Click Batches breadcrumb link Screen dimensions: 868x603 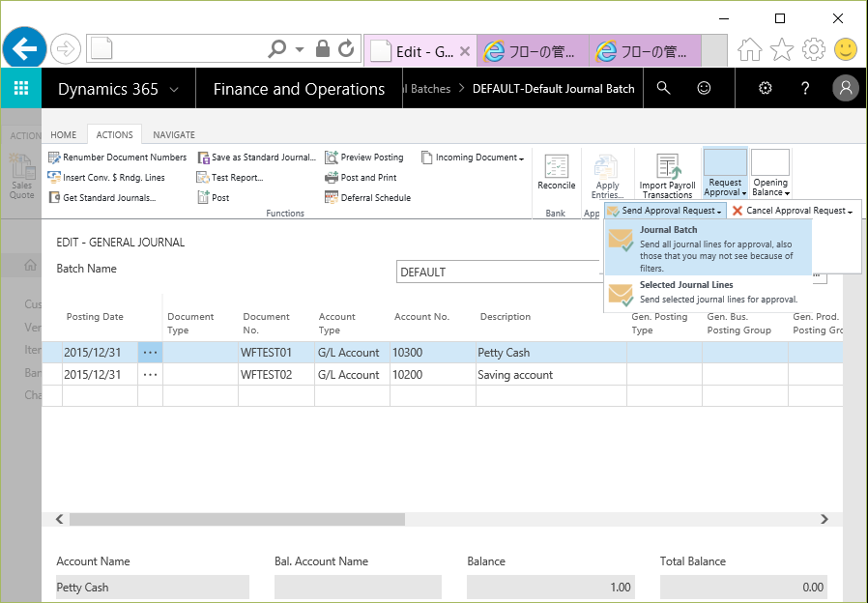click(x=428, y=89)
